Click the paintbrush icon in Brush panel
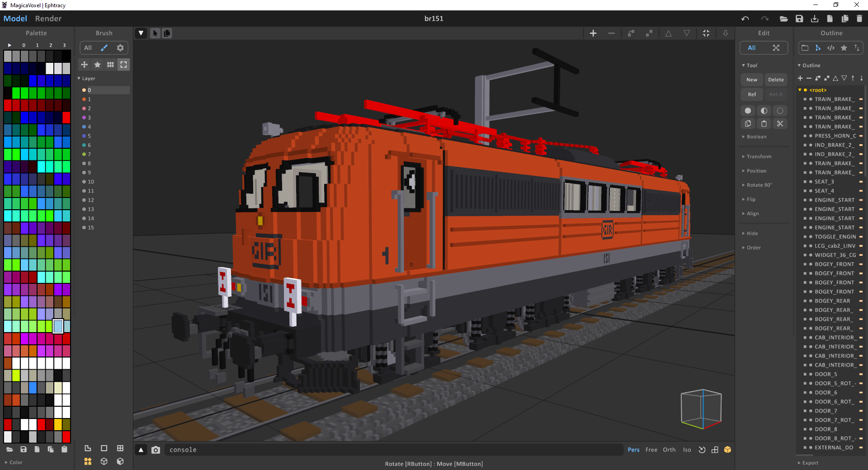This screenshot has width=868, height=470. tap(104, 48)
